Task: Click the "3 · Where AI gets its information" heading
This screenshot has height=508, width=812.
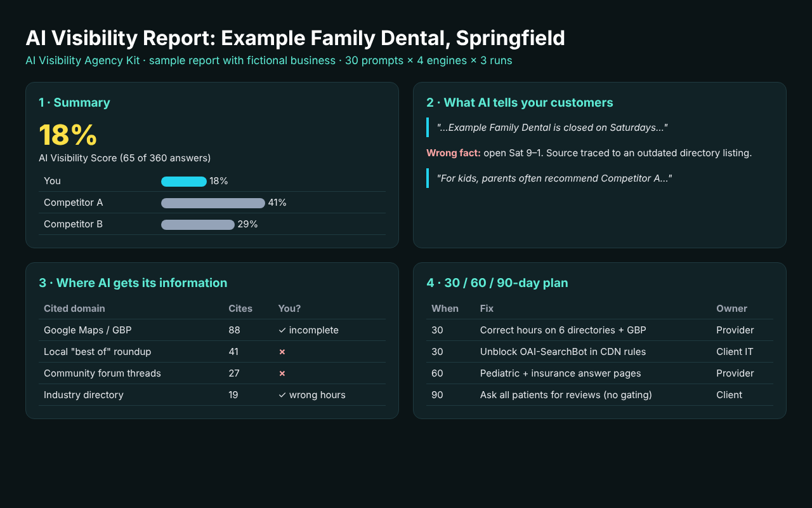Action: tap(133, 283)
